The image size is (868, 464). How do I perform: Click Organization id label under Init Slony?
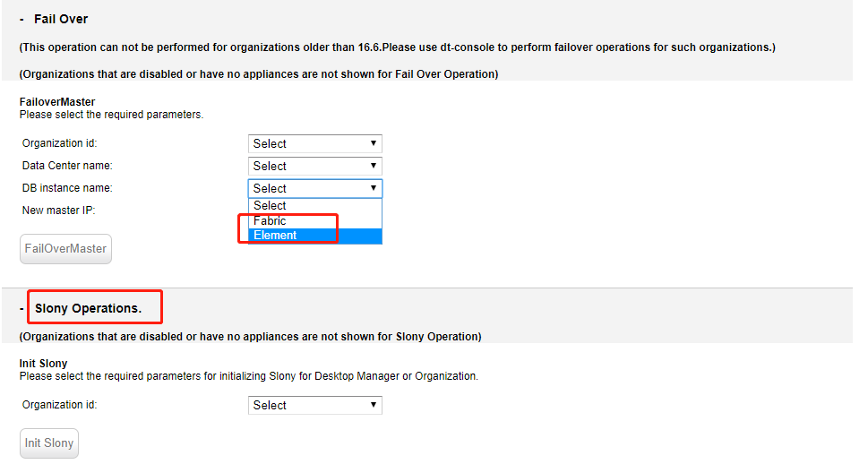[x=59, y=405]
